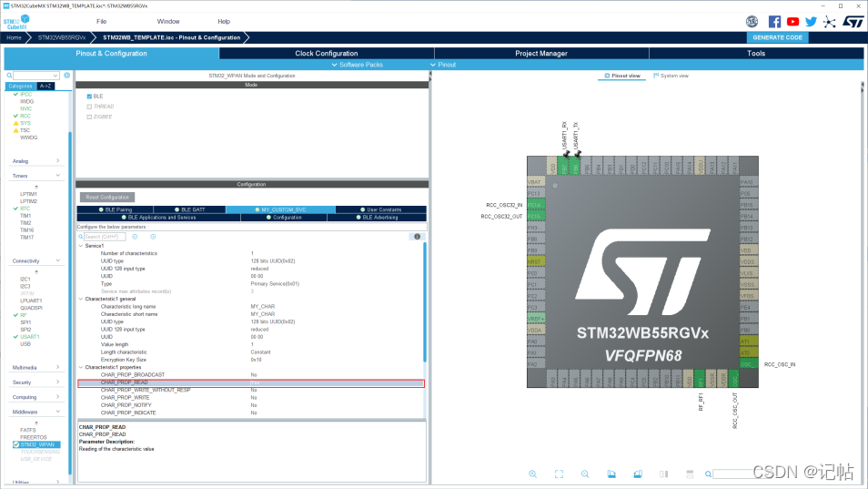Image resolution: width=868 pixels, height=489 pixels.
Task: Switch to the A->Z list tab
Action: coord(45,86)
